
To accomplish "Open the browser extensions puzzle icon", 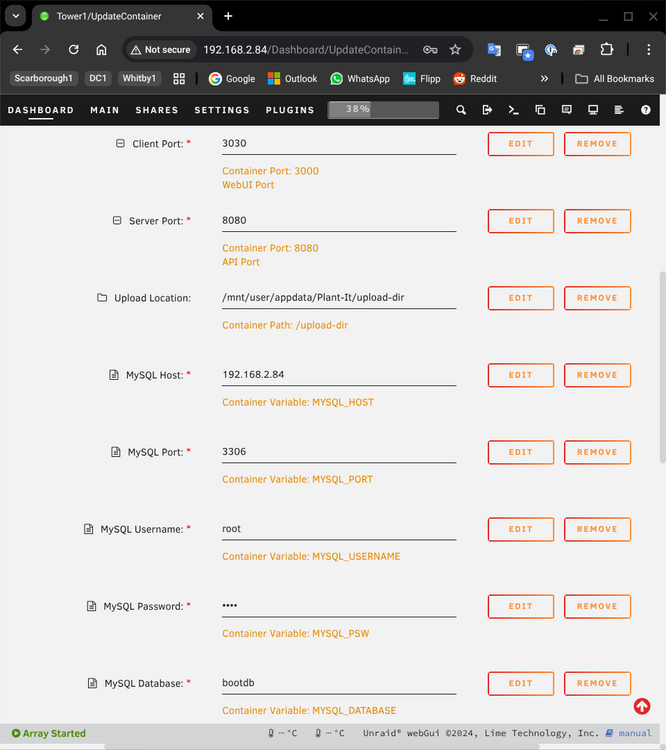I will pyautogui.click(x=607, y=49).
